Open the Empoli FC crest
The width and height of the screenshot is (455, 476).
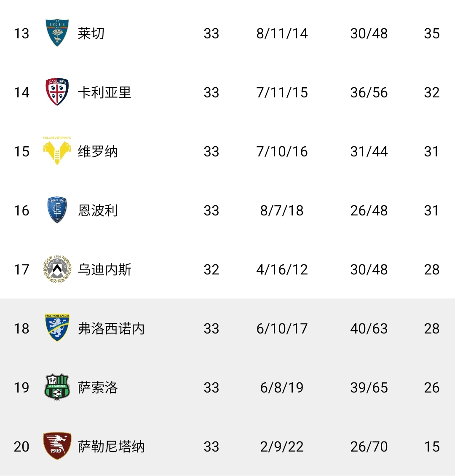pos(57,210)
